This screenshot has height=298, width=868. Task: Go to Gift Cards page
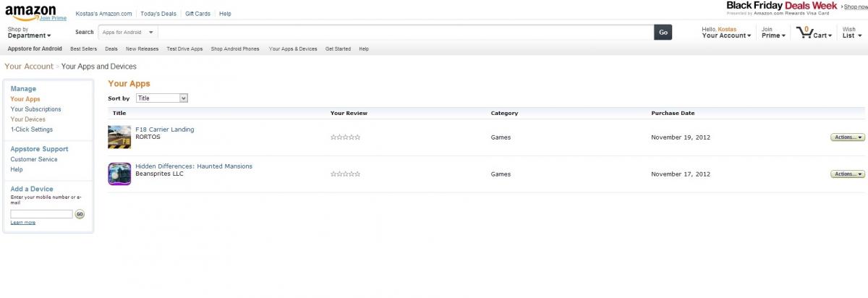[x=197, y=14]
